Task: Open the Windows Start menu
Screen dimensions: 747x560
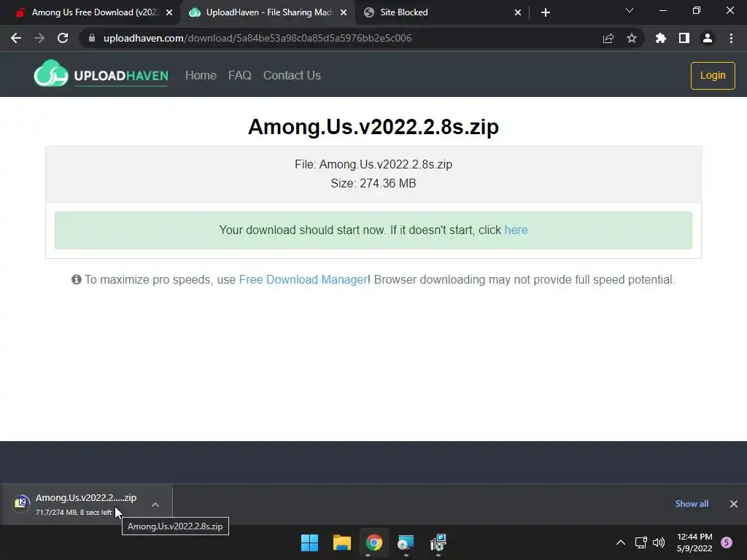Action: pyautogui.click(x=309, y=542)
